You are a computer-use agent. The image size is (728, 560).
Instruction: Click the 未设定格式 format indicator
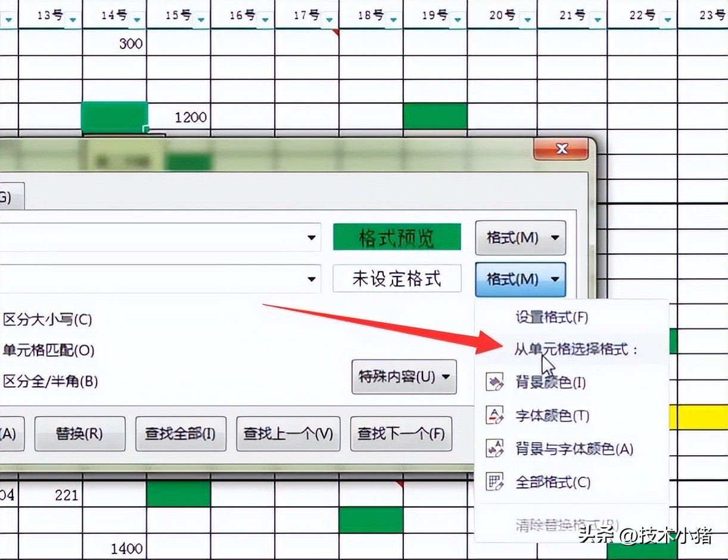(x=397, y=278)
